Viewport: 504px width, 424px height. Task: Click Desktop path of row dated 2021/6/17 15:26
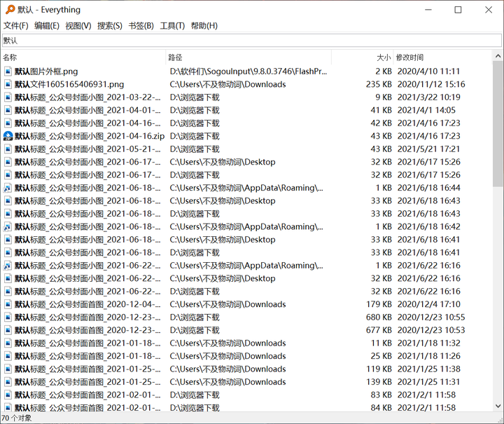(223, 162)
